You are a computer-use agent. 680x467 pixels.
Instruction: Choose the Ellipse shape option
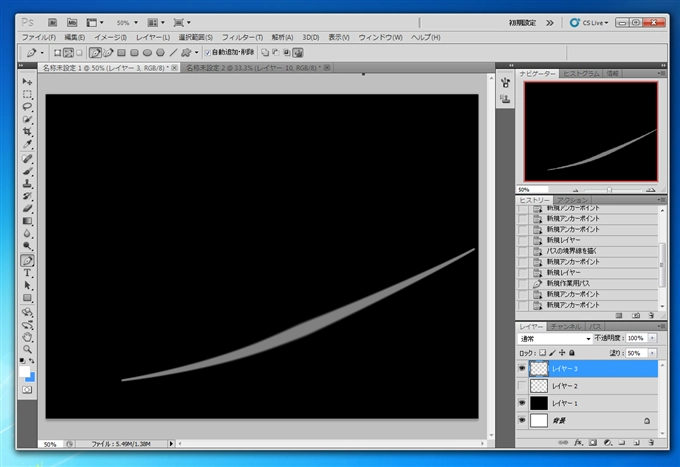[x=147, y=53]
